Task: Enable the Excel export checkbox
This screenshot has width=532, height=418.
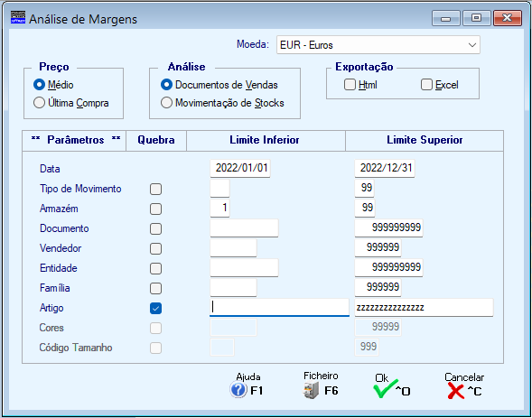Action: 426,85
